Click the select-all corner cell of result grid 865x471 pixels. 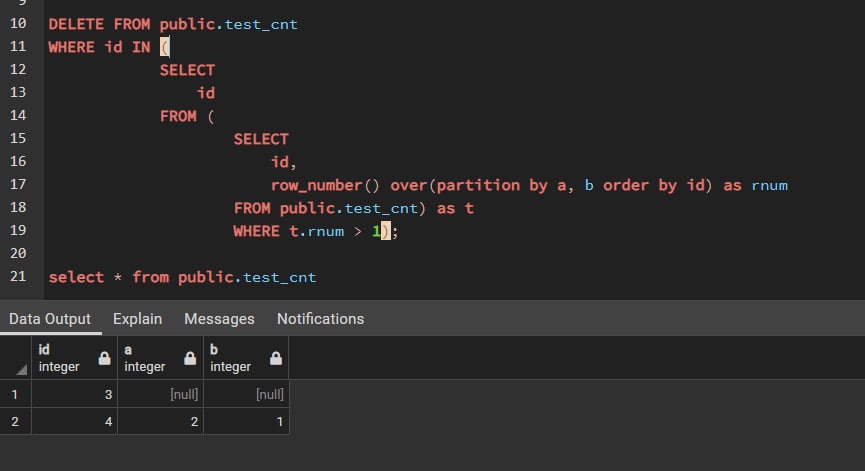coord(15,358)
